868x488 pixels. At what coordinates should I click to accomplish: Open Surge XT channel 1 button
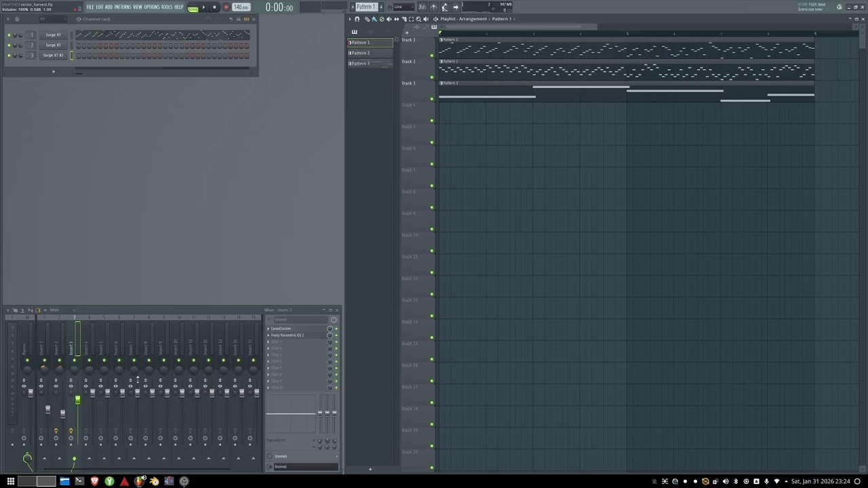[x=53, y=35]
